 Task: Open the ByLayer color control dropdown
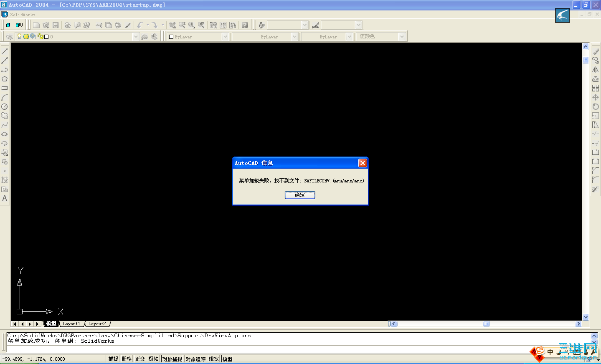click(x=225, y=37)
